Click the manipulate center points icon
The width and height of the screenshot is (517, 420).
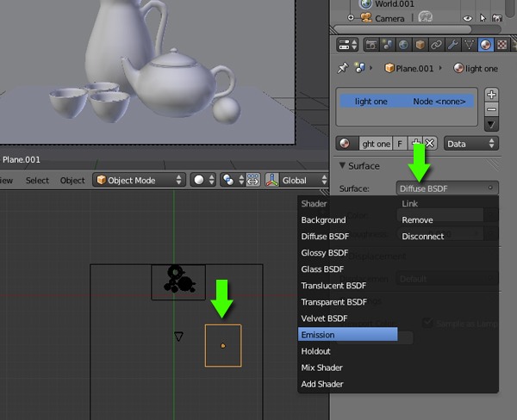pos(252,180)
